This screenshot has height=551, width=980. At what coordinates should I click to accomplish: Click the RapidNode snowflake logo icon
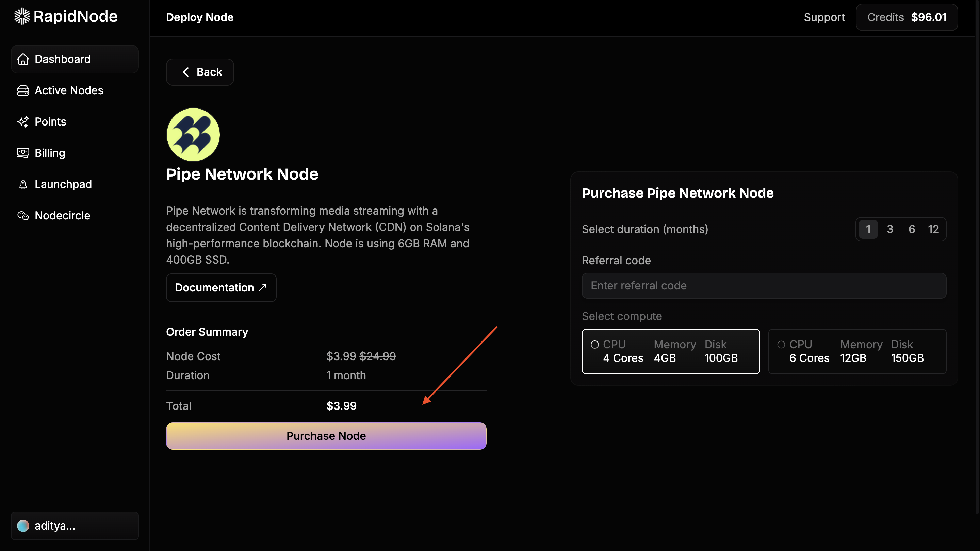coord(22,16)
